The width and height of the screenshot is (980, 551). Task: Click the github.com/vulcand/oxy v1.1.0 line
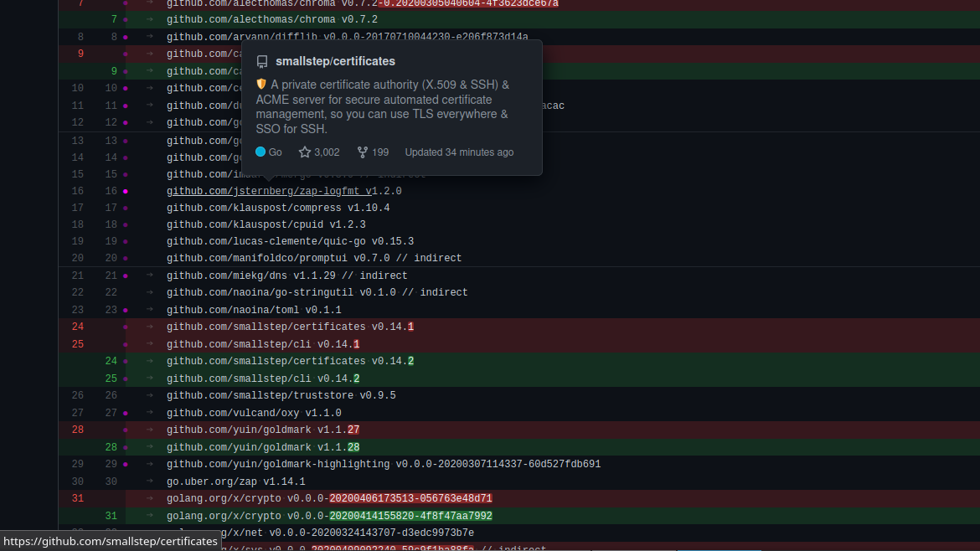point(254,413)
